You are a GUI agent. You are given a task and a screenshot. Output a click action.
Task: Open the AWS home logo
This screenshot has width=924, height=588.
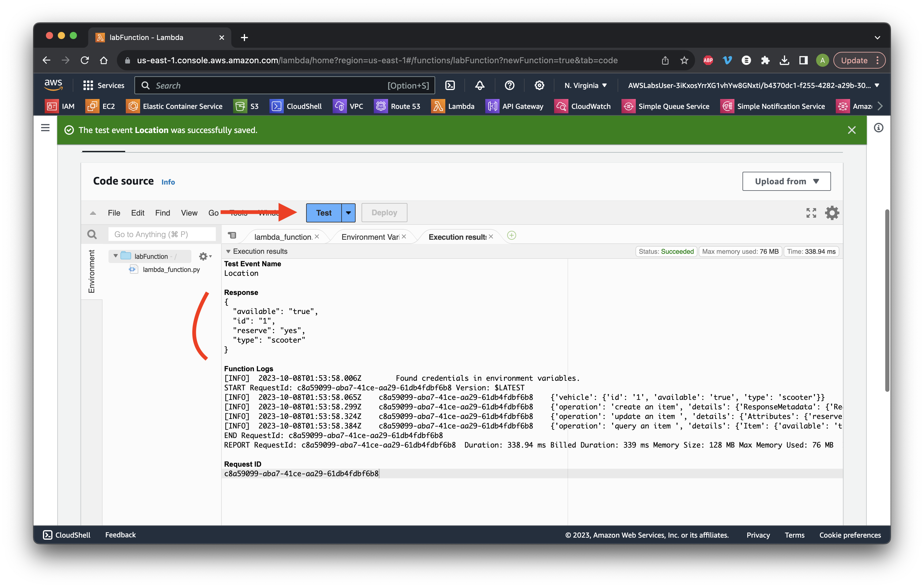53,85
